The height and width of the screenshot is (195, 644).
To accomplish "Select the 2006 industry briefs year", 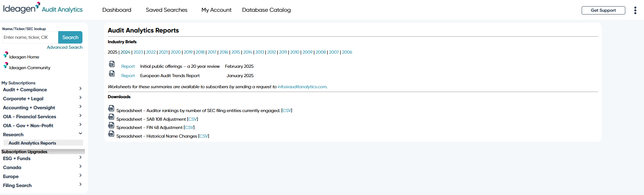I will (x=347, y=52).
